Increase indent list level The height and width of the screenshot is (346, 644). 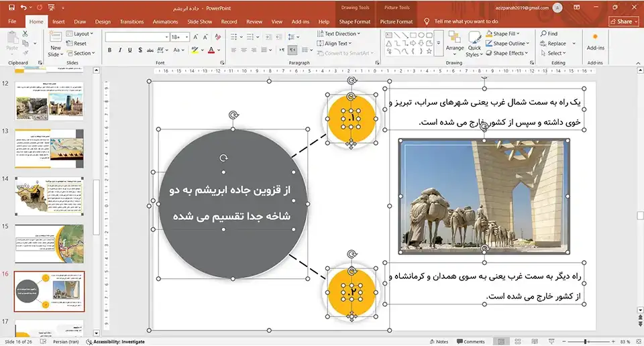[278, 37]
